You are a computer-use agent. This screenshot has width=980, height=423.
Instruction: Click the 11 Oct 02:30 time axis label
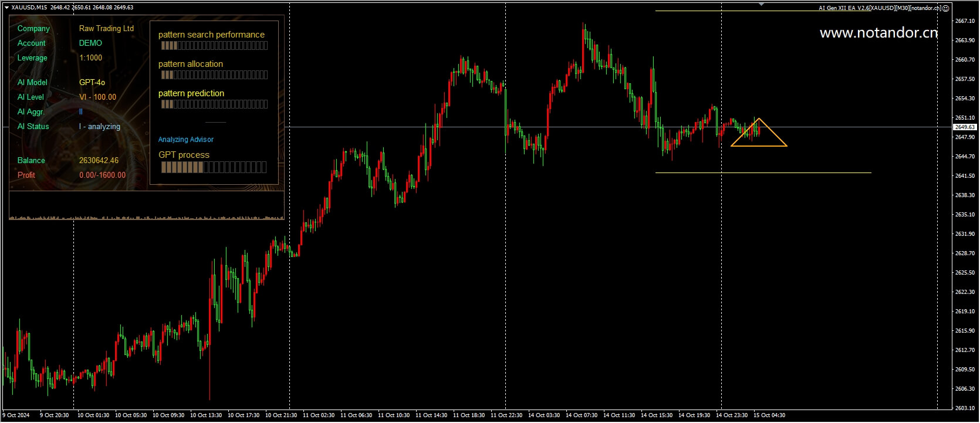pyautogui.click(x=319, y=415)
